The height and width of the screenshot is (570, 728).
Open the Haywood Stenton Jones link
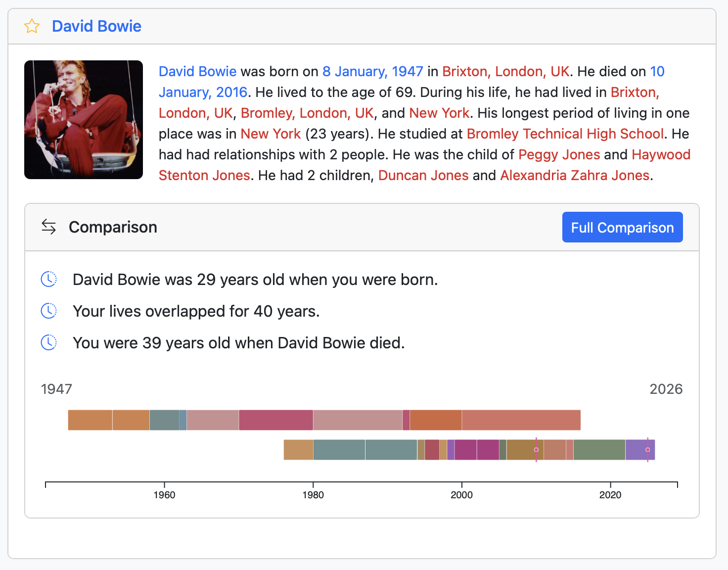tap(661, 154)
